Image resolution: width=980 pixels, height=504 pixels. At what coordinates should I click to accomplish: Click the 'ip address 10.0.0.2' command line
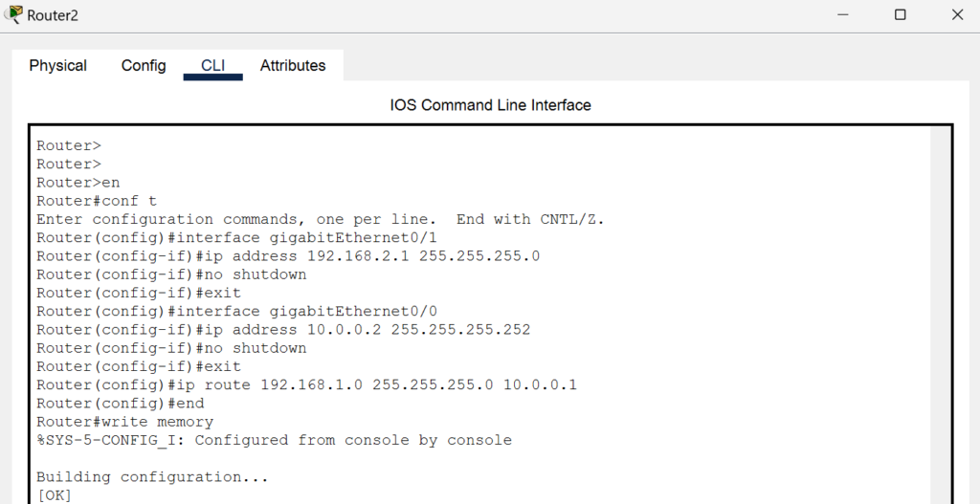point(283,330)
